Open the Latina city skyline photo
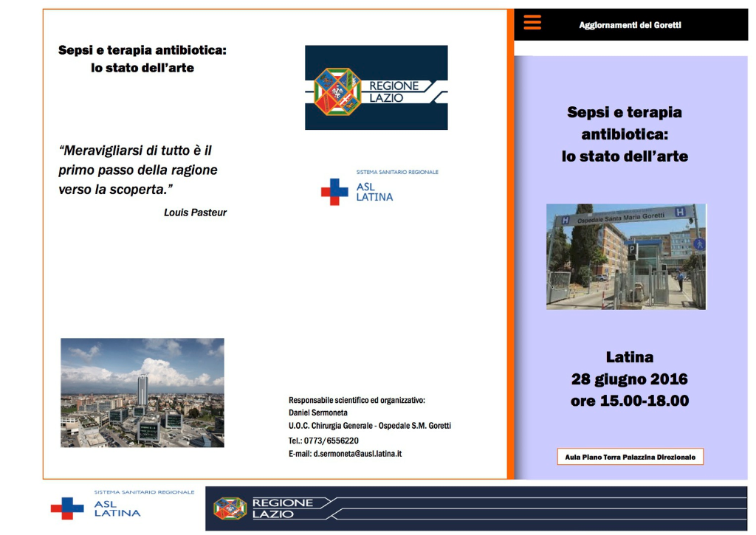This screenshot has height=535, width=756. tap(142, 393)
